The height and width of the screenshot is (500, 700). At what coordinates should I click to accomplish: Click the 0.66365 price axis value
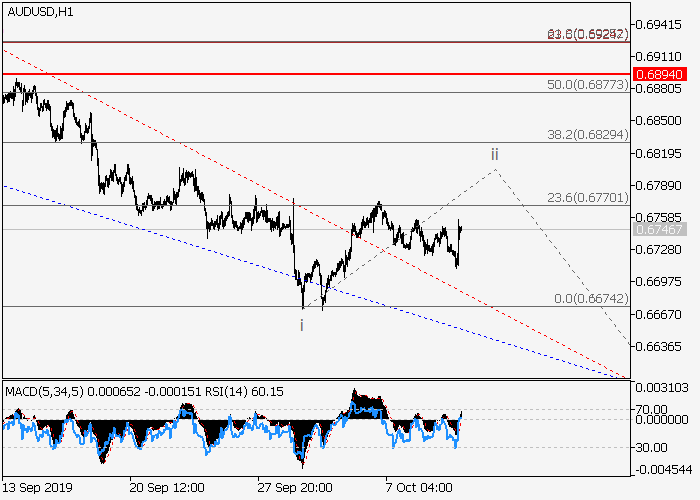[660, 347]
